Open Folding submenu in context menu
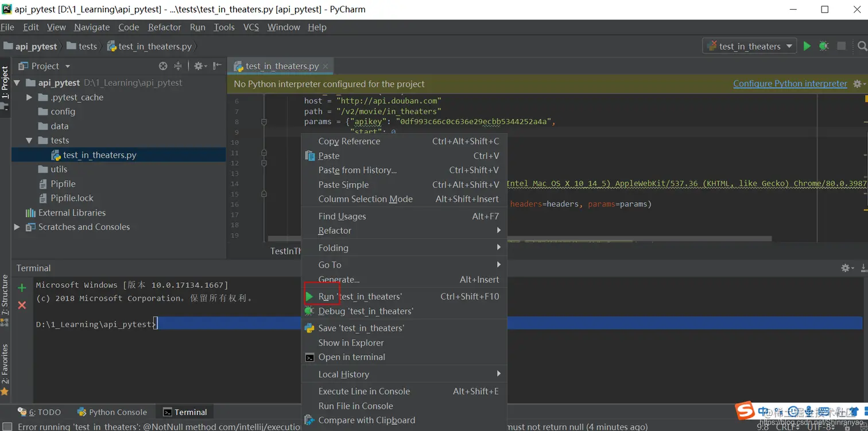The height and width of the screenshot is (431, 868). click(x=404, y=248)
